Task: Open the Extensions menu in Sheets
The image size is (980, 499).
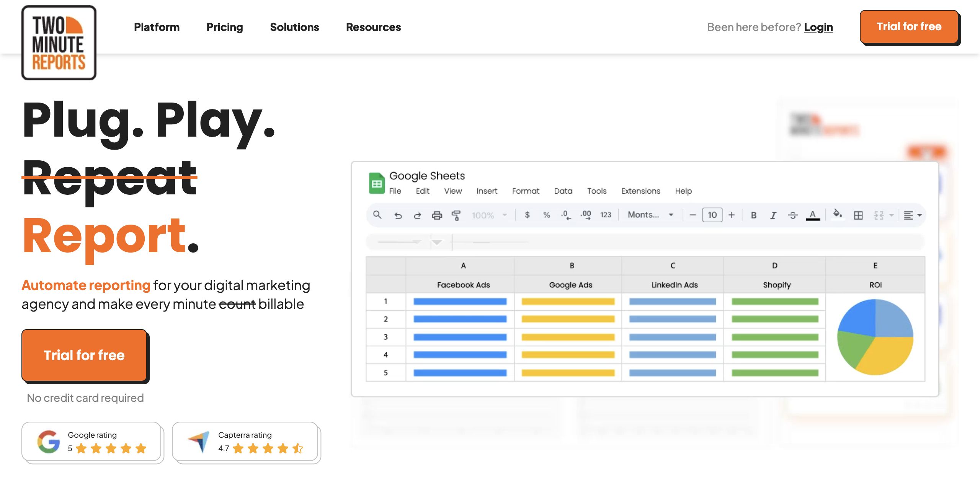Action: [x=640, y=191]
